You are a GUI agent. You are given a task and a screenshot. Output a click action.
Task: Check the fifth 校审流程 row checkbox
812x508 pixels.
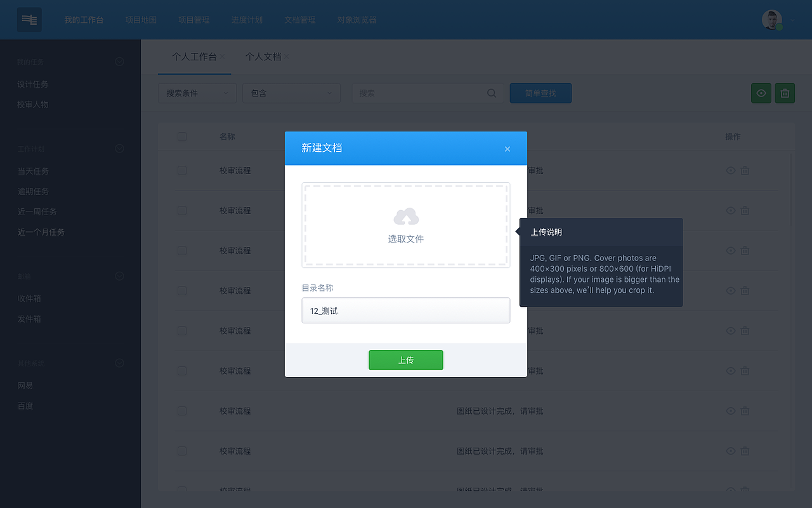[x=182, y=330]
